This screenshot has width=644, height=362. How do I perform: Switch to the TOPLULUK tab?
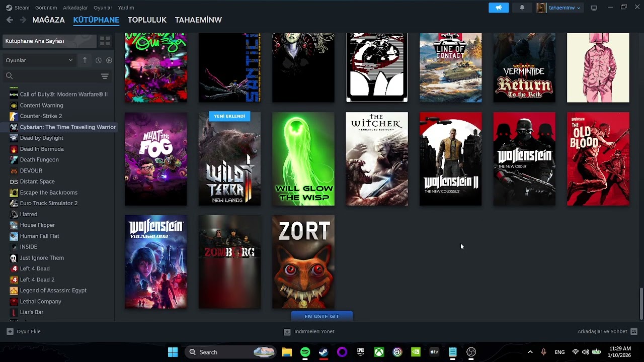pyautogui.click(x=147, y=20)
